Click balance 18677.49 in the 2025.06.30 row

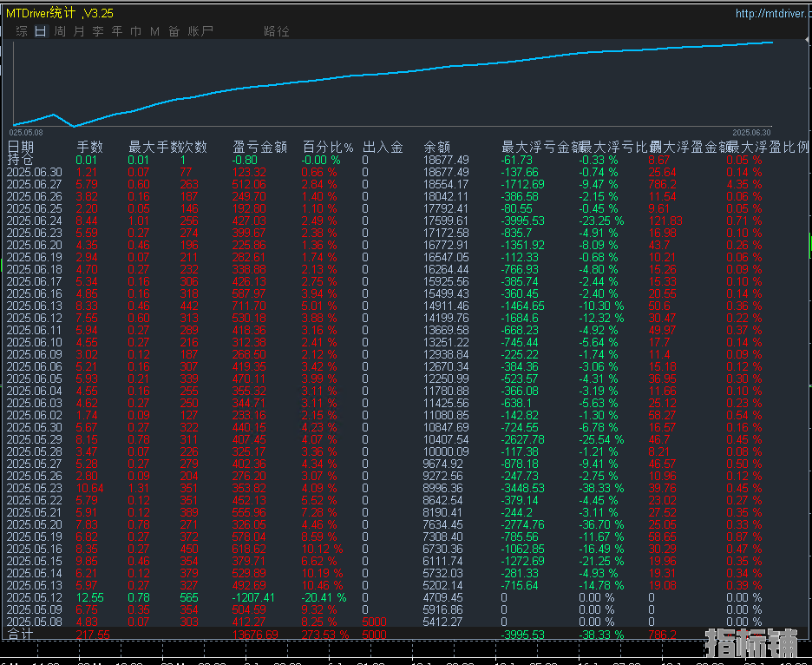point(446,172)
